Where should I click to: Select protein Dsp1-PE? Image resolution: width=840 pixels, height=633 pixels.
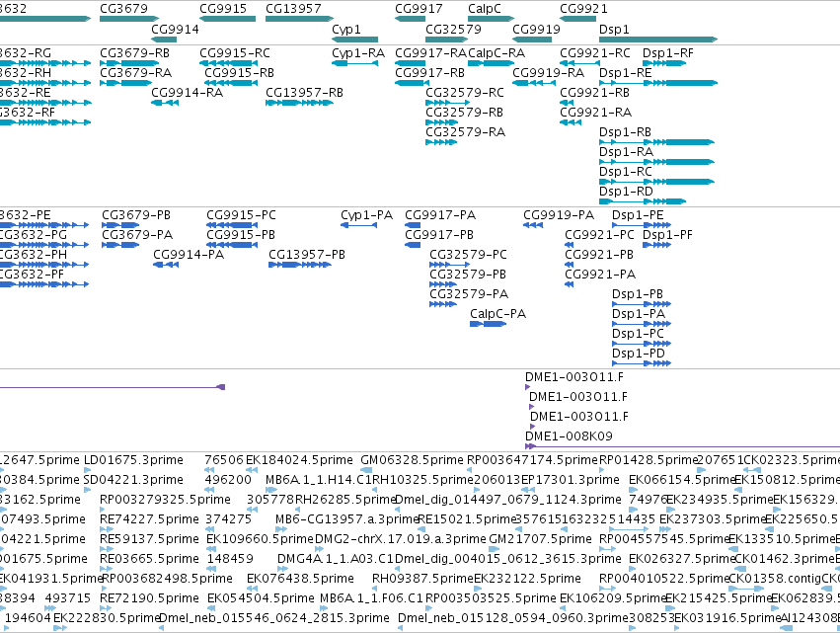pyautogui.click(x=642, y=225)
